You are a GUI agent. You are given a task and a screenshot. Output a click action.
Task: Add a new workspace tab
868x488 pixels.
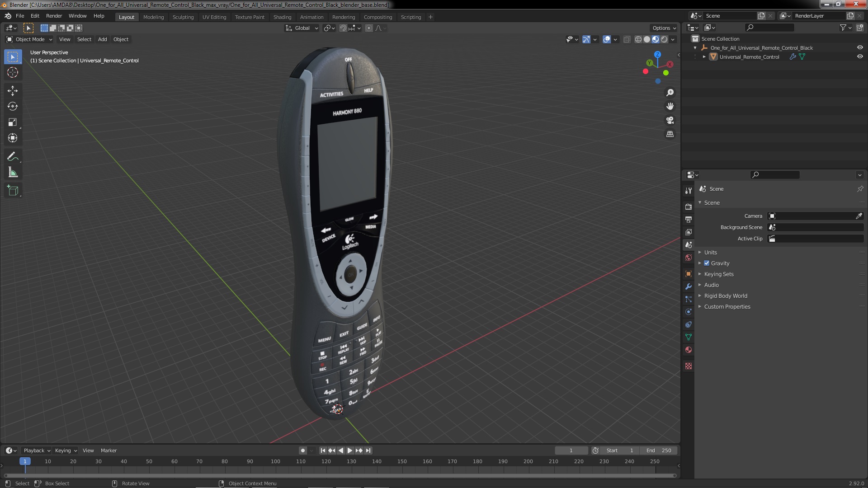(x=430, y=17)
